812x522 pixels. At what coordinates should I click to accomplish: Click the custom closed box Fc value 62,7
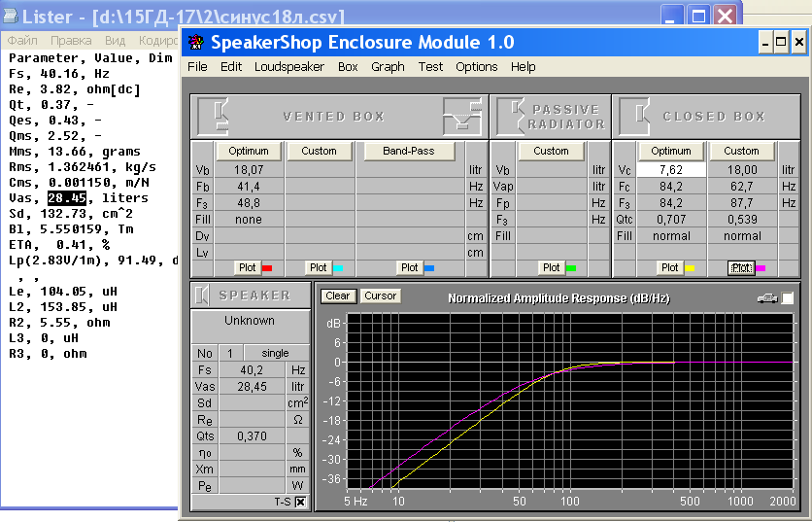tap(742, 186)
